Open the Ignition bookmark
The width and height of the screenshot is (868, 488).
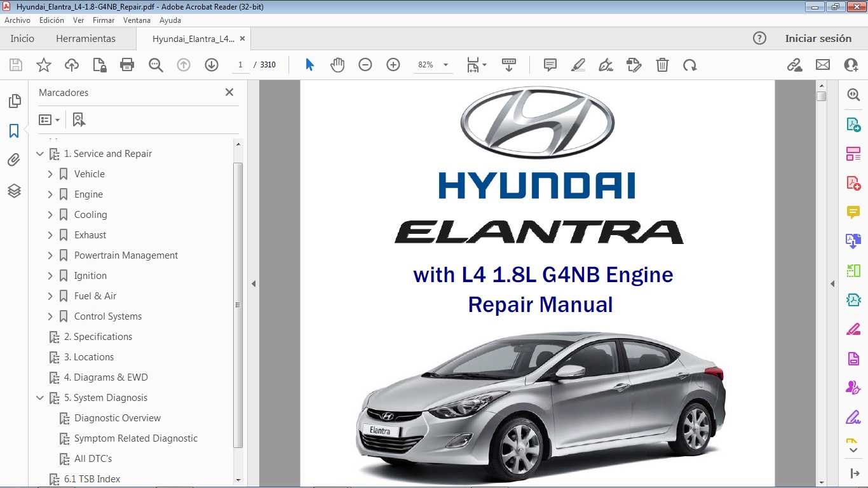pyautogui.click(x=90, y=276)
